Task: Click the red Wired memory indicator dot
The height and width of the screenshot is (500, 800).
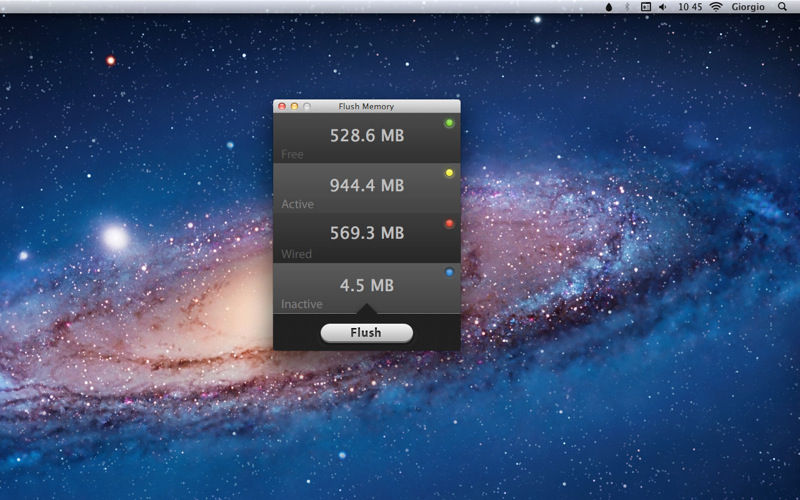Action: coord(449,223)
